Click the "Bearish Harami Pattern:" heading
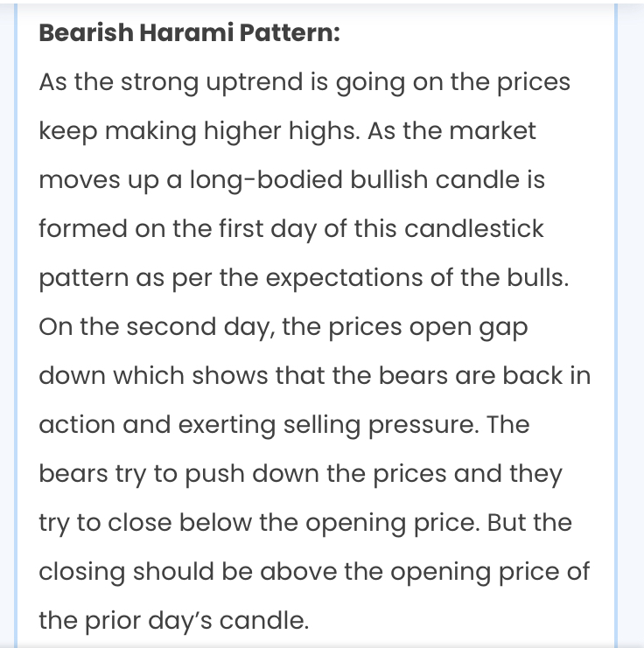Image resolution: width=644 pixels, height=648 pixels. pyautogui.click(x=189, y=33)
